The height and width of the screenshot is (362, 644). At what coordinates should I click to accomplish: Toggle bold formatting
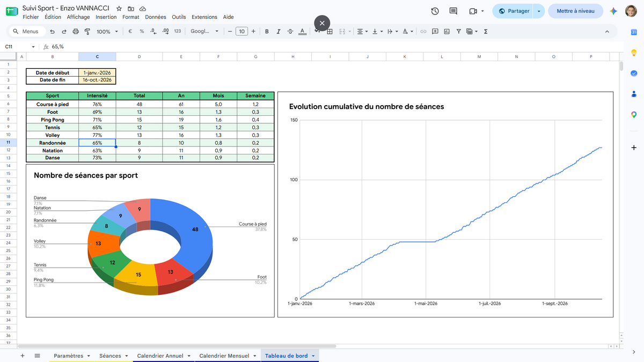point(267,32)
